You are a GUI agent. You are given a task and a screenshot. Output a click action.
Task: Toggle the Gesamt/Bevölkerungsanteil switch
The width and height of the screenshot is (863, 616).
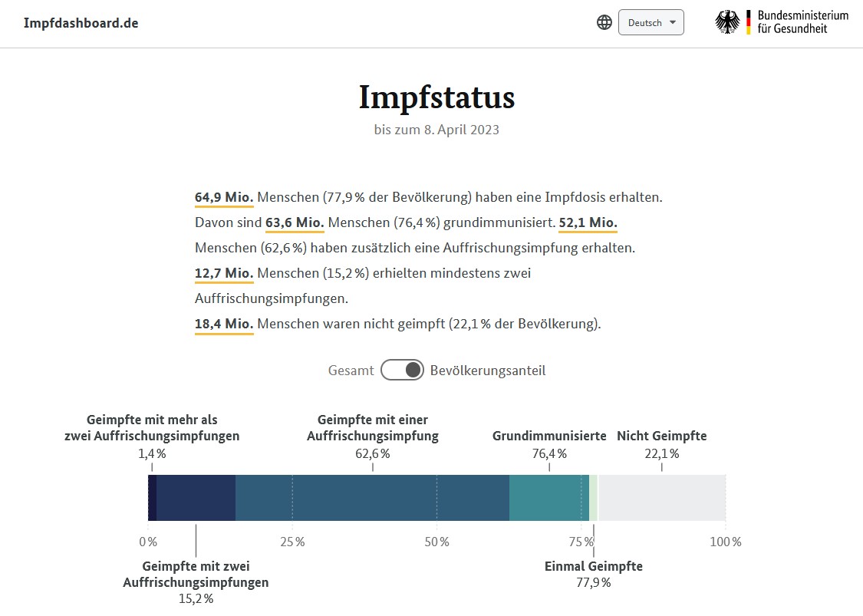coord(402,371)
